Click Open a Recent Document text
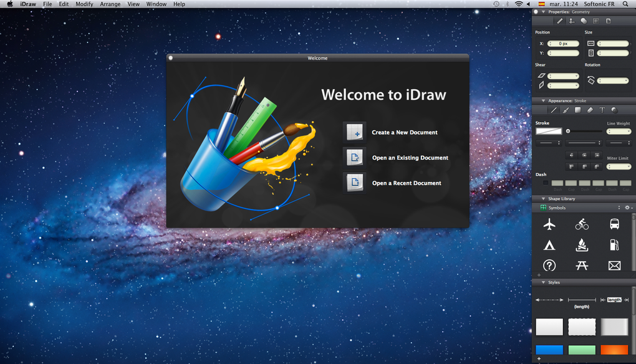This screenshot has height=364, width=636. (x=407, y=183)
